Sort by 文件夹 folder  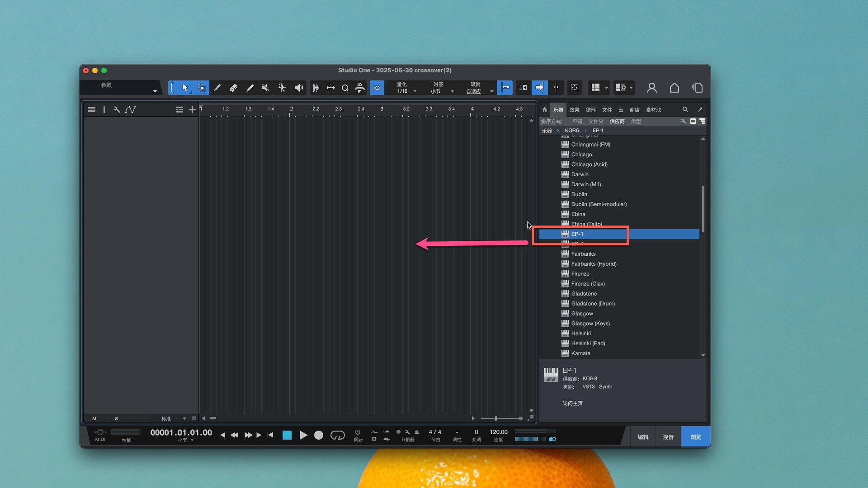(596, 122)
